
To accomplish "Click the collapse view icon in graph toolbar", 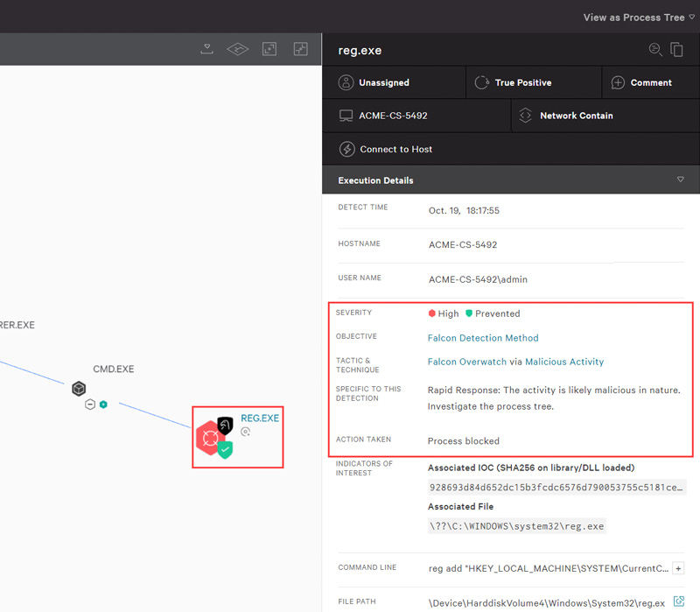I will pos(301,49).
